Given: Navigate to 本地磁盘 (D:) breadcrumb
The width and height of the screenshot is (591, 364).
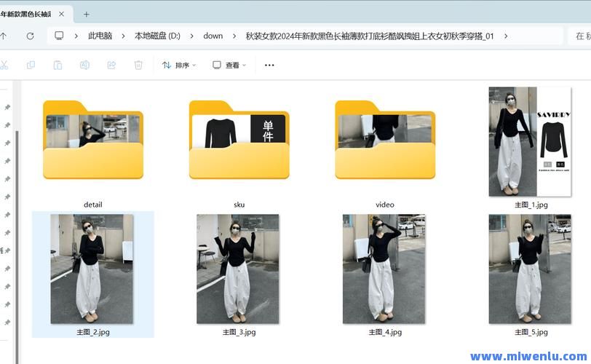Looking at the screenshot, I should coord(157,36).
